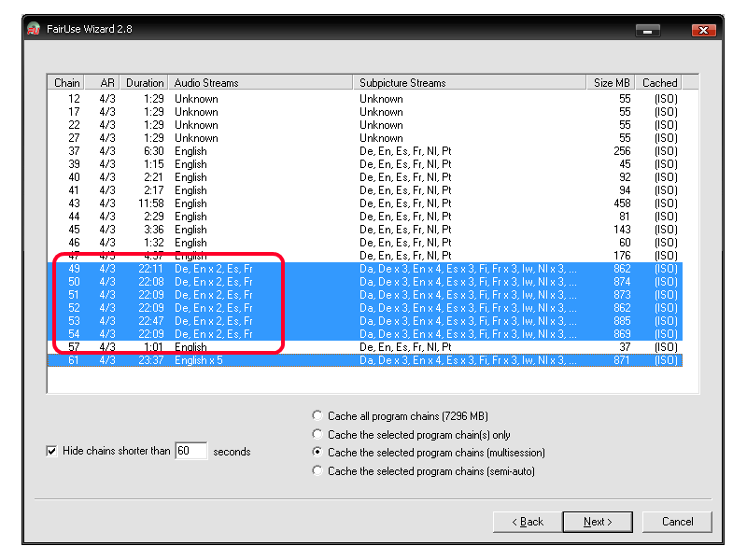Click the Cancel button
Image resolution: width=747 pixels, height=560 pixels.
[677, 522]
